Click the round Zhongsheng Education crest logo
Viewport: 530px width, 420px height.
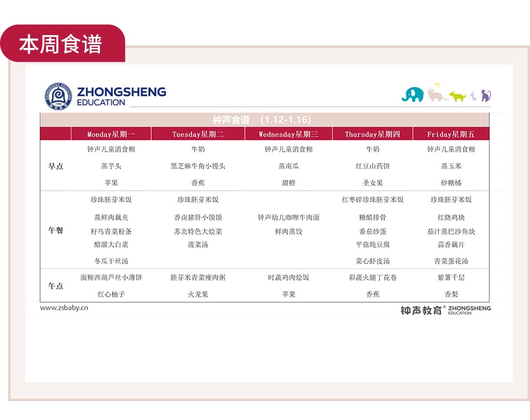coord(59,96)
